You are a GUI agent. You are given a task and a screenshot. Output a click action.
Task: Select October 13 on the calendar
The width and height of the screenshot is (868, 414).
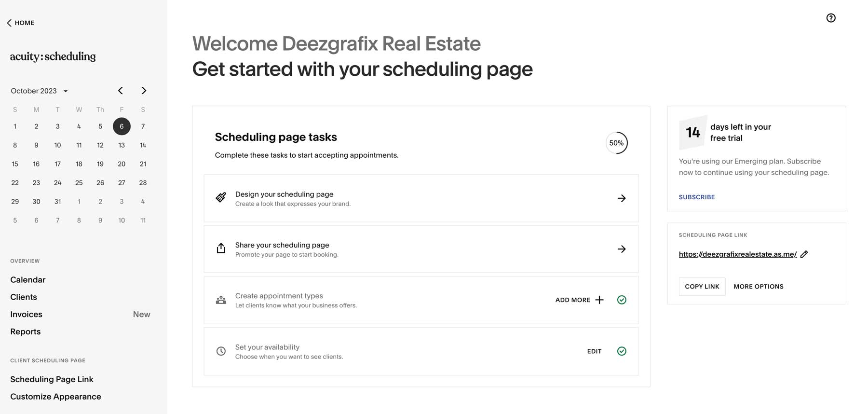(x=122, y=145)
